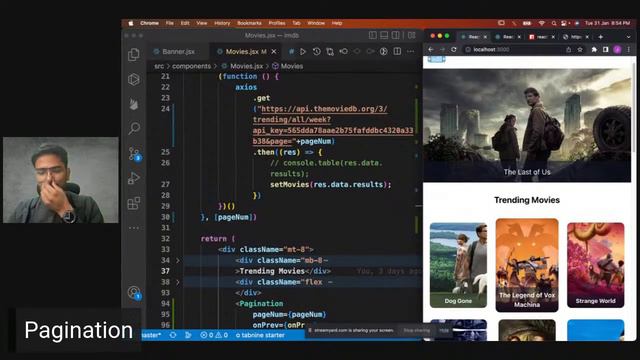Screen dimensions: 640x360
Task: Click the Strange World movie card
Action: 596,265
